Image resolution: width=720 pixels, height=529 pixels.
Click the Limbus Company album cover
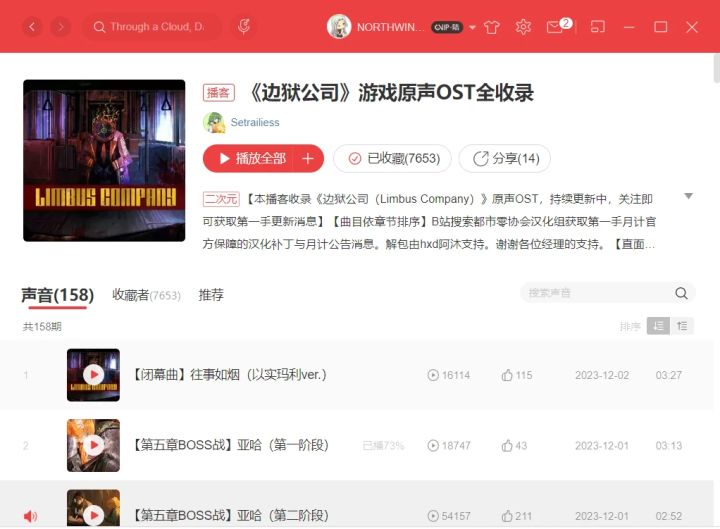(x=104, y=160)
